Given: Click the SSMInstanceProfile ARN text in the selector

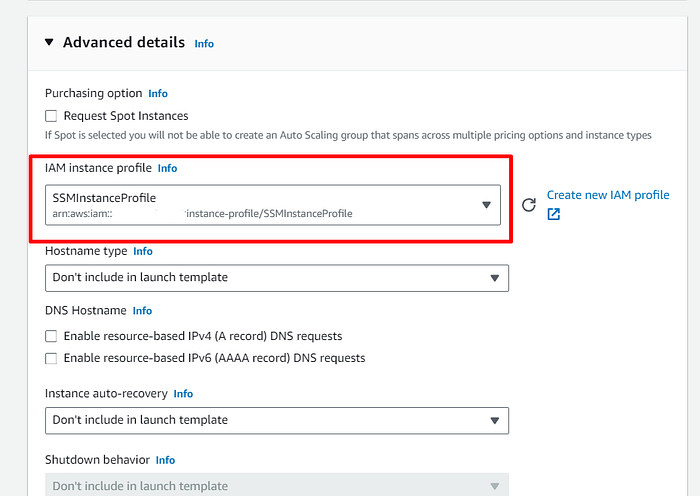Looking at the screenshot, I should (202, 213).
